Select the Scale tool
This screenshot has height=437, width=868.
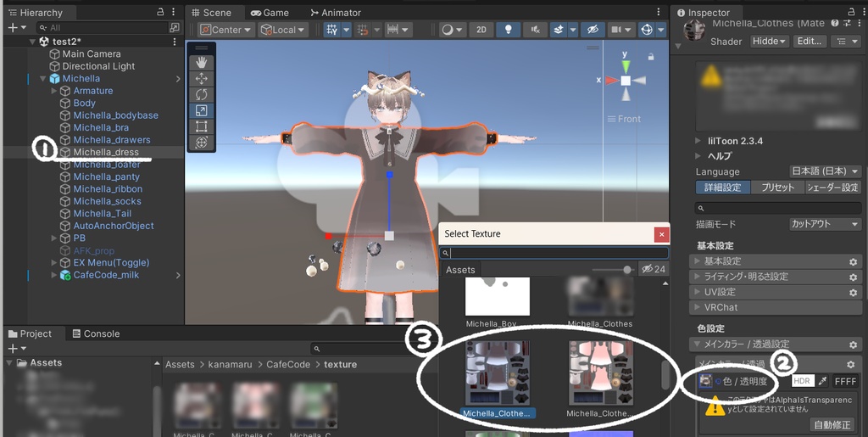(202, 111)
